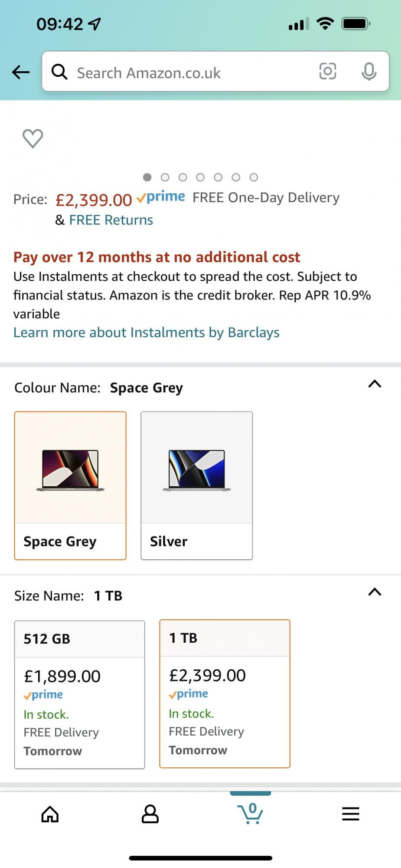Tap the camera scan search icon
Screen dimensions: 401x868
(x=328, y=71)
